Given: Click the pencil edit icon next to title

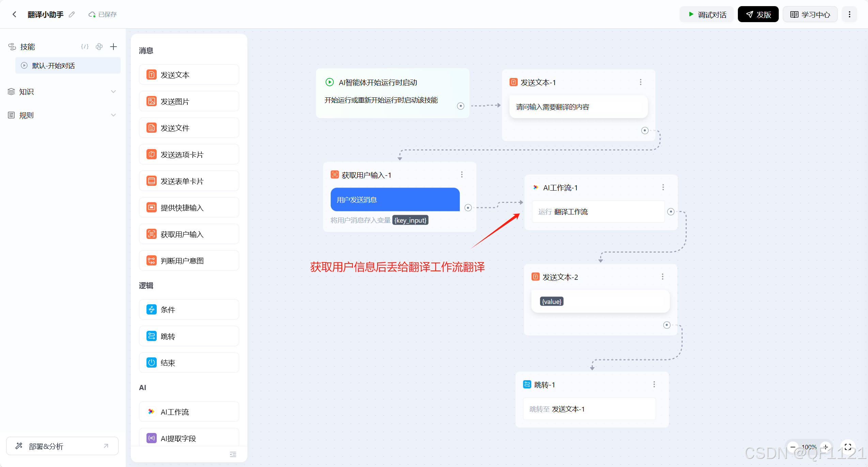Looking at the screenshot, I should point(72,14).
